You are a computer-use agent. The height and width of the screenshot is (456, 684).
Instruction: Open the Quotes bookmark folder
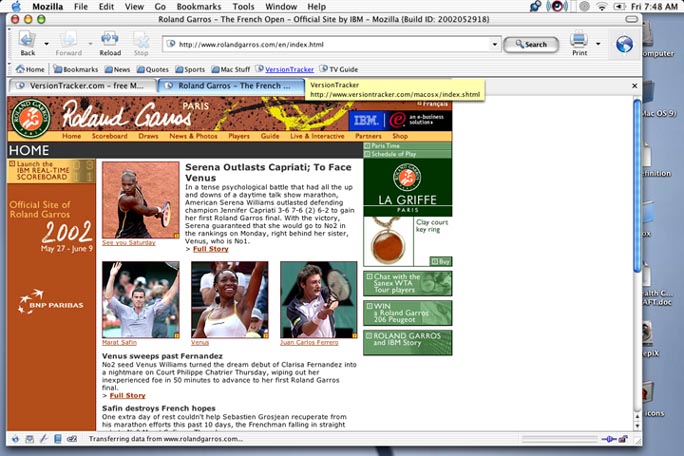[153, 69]
